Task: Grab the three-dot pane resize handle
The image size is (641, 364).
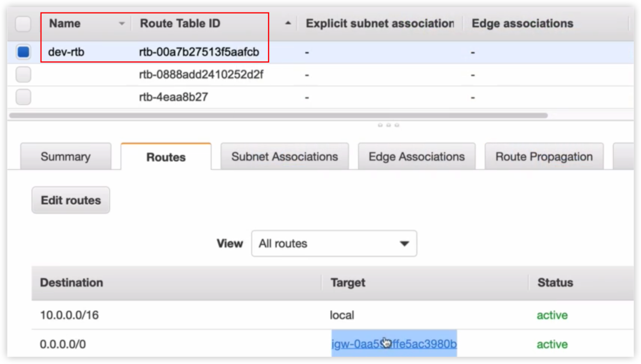Action: 388,125
